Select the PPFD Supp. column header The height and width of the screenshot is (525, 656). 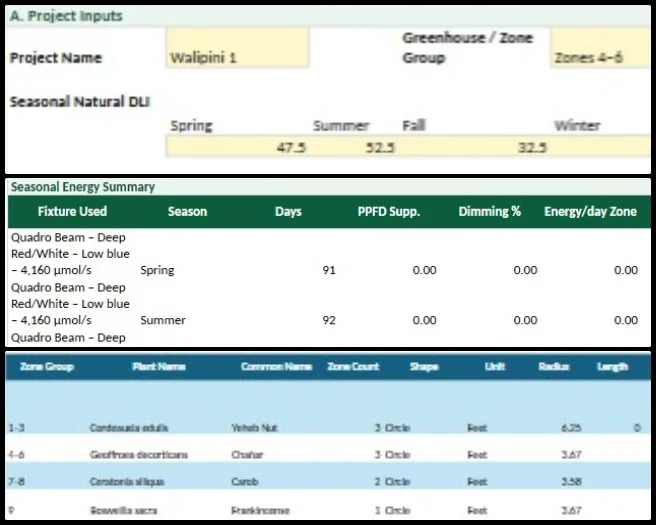(x=389, y=211)
